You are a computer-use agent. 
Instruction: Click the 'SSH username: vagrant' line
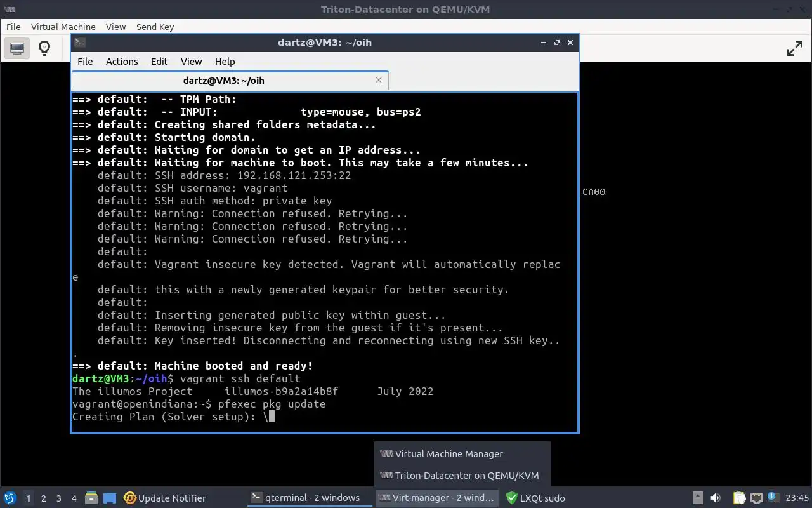pos(192,188)
